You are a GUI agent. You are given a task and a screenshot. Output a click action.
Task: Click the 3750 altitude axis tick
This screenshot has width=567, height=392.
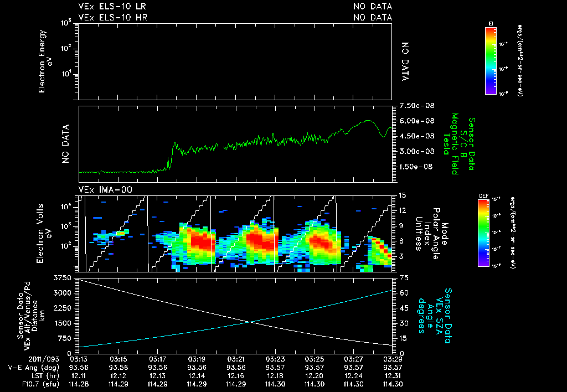tap(62, 278)
